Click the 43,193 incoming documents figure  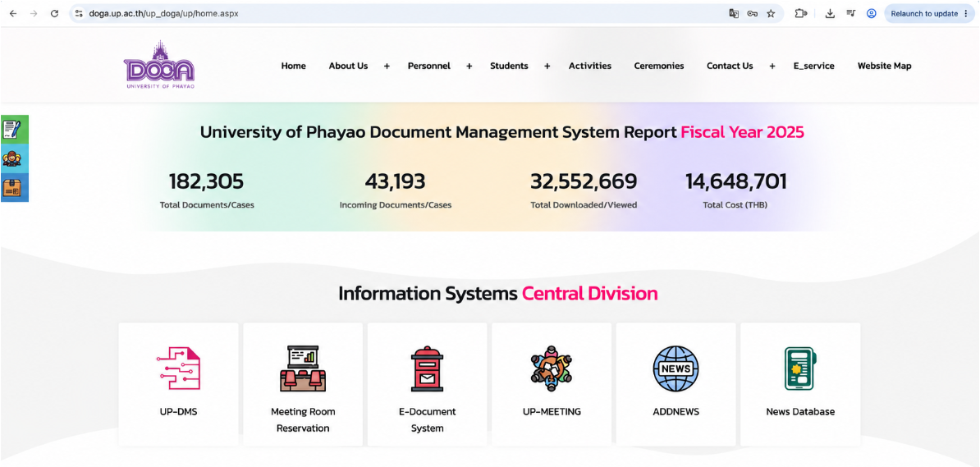395,181
